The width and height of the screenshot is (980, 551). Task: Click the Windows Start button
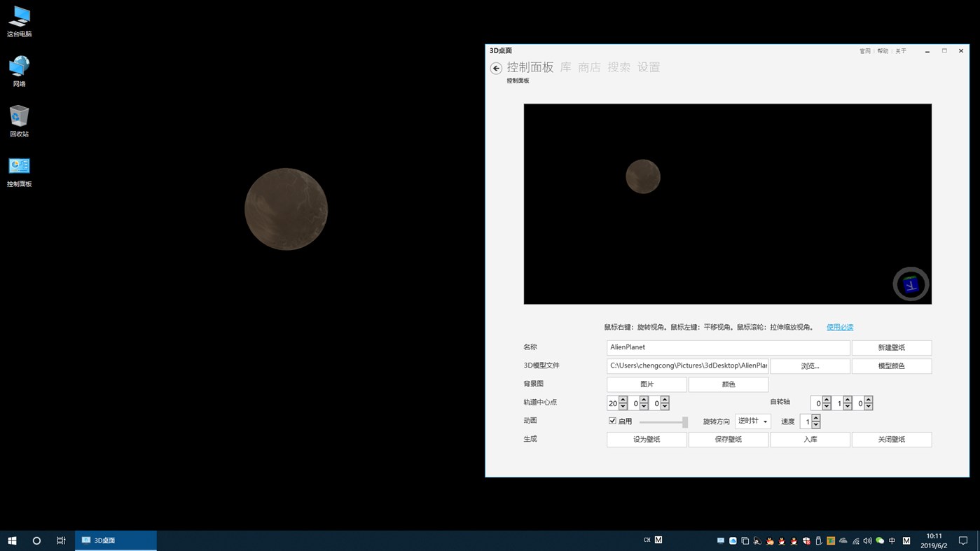[x=11, y=540]
